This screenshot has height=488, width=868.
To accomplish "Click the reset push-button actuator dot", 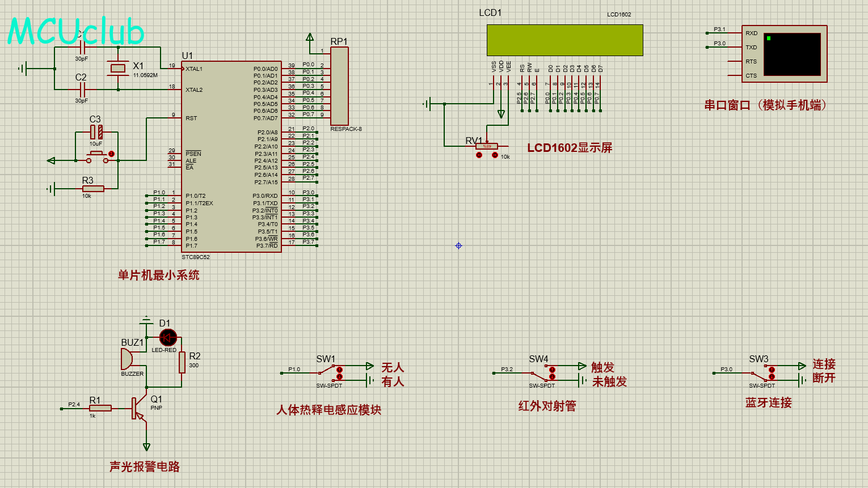I will [111, 154].
